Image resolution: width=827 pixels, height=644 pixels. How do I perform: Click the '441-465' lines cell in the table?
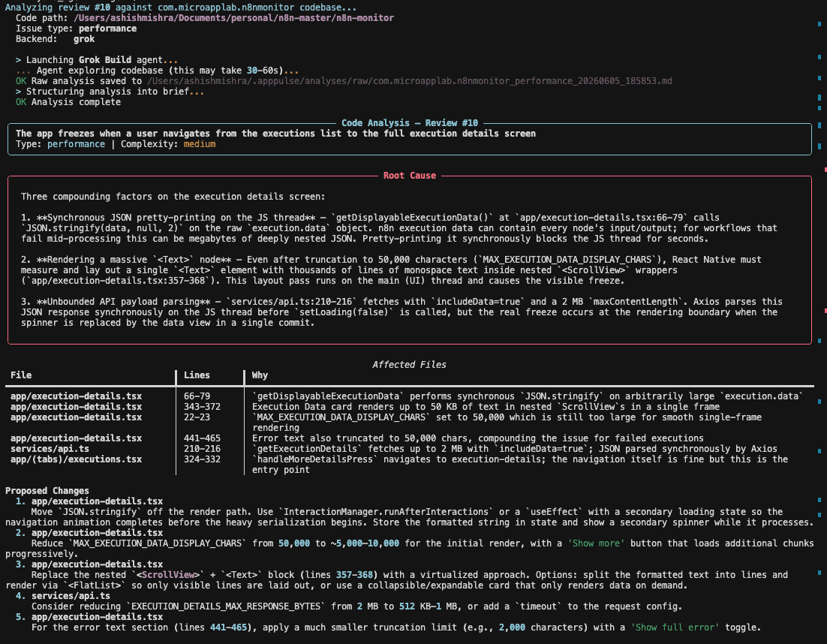tap(202, 439)
